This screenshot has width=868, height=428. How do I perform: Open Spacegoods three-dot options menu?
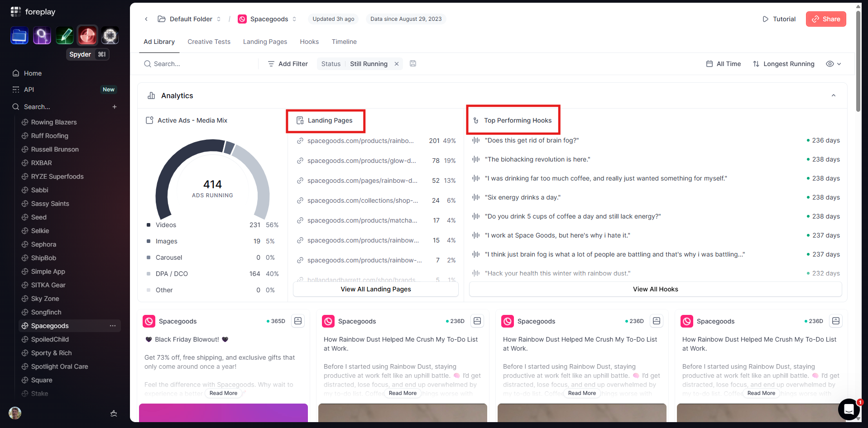(113, 326)
